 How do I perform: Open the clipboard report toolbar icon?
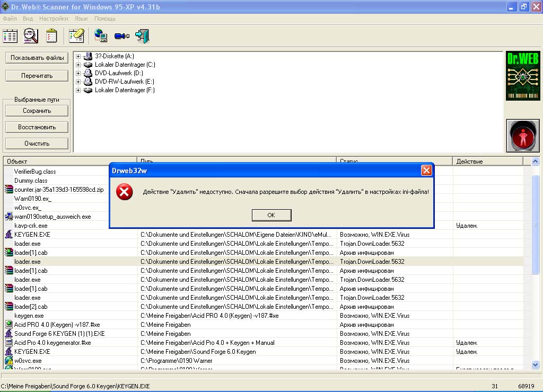51,36
